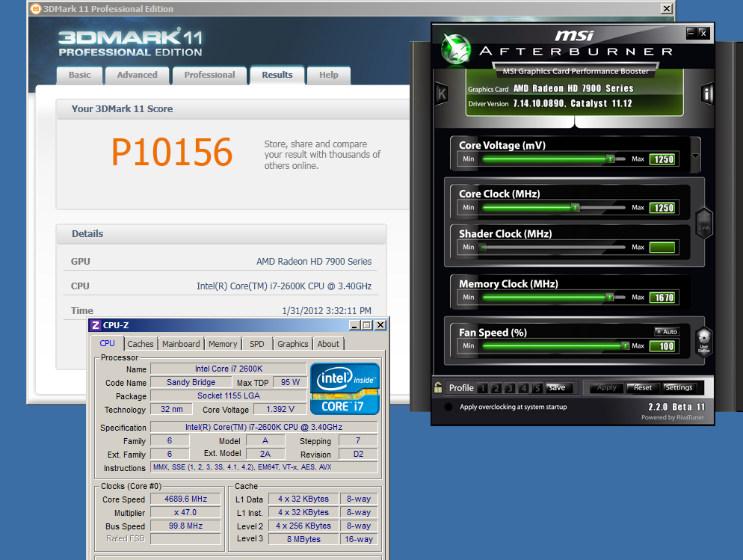Select Afterburner profile slot 5

coord(537,388)
